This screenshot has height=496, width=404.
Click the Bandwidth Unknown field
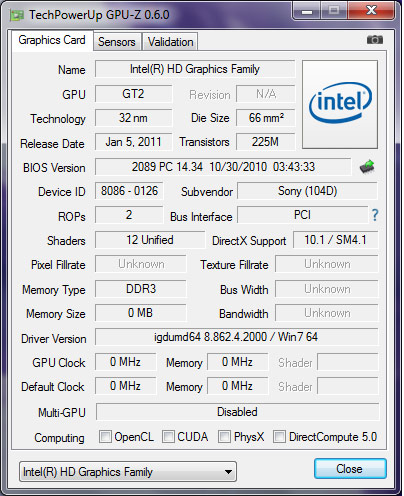(x=327, y=313)
